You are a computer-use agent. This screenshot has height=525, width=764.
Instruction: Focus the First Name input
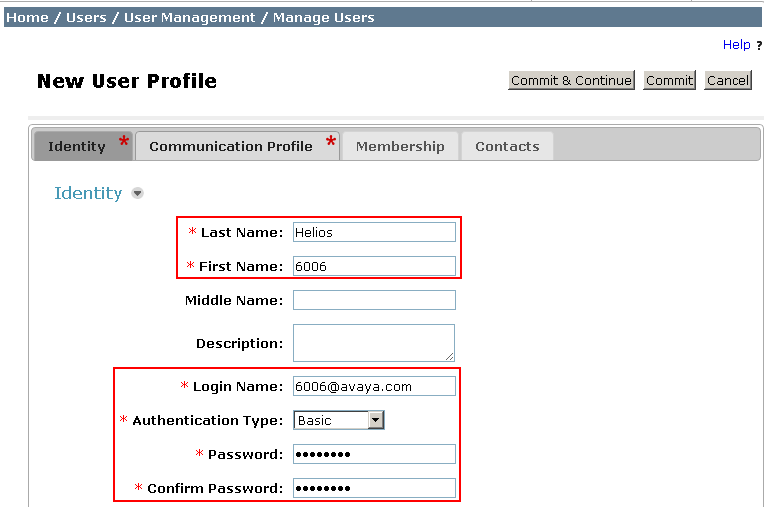(374, 266)
